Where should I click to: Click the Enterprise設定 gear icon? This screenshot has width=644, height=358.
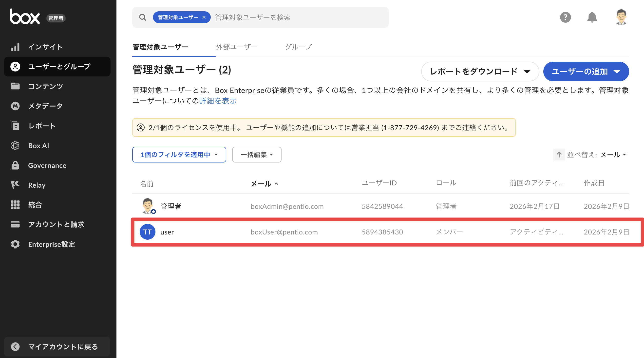(x=15, y=244)
